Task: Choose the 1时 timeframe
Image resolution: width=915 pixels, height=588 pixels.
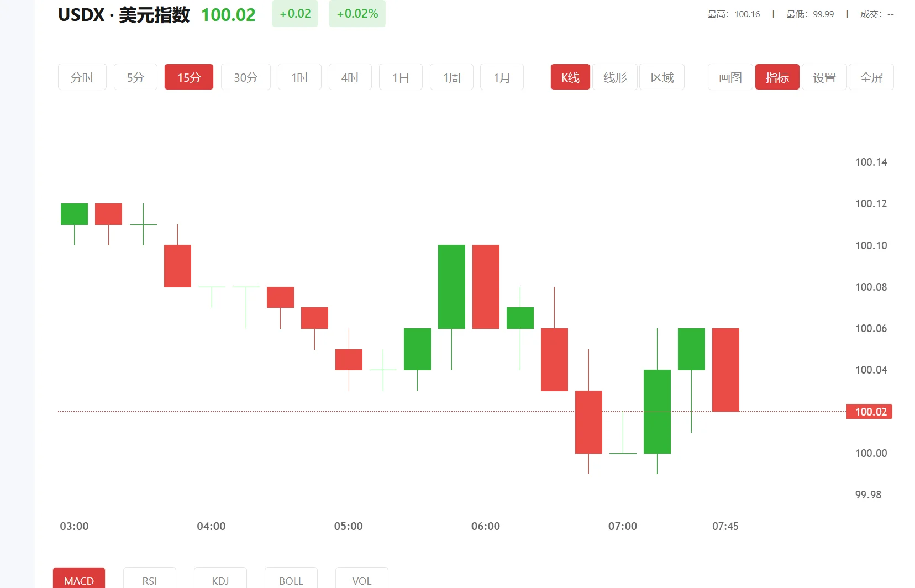Action: tap(299, 77)
